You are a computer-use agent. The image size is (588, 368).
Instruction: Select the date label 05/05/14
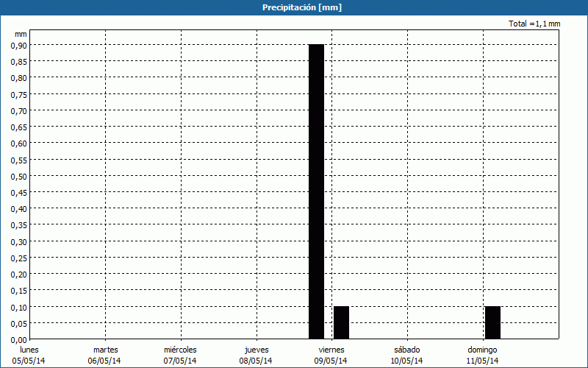tap(29, 361)
